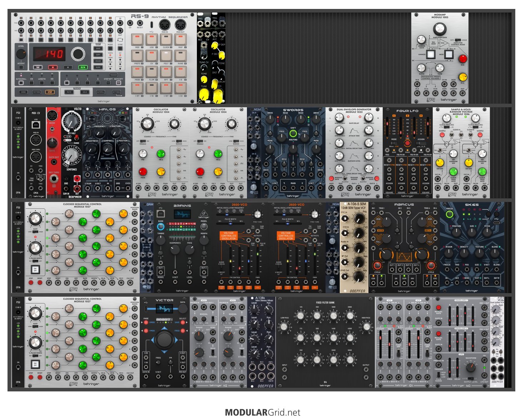Screen dimensions: 526x420
Task: Click the UNMOD square button on Modamp
Action: point(431,55)
